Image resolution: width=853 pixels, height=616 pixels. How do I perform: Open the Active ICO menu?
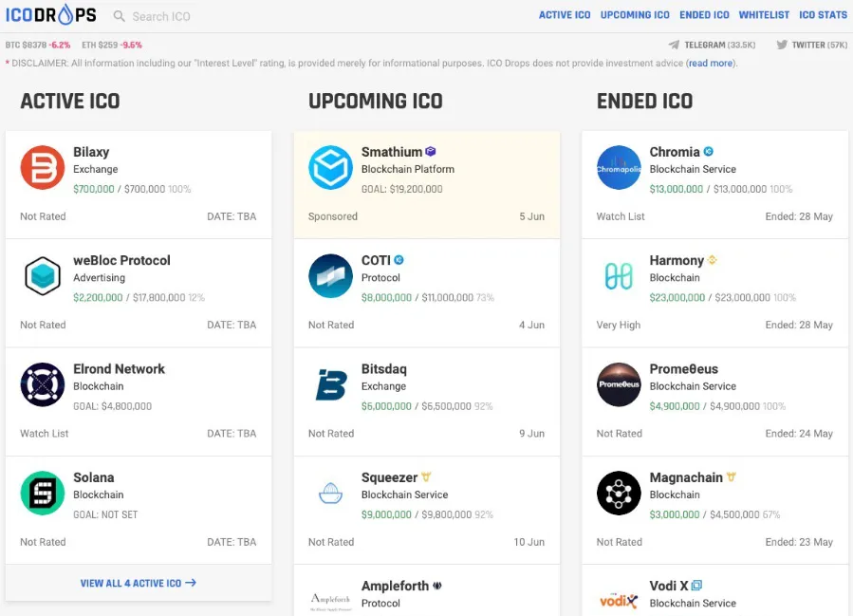pyautogui.click(x=565, y=15)
